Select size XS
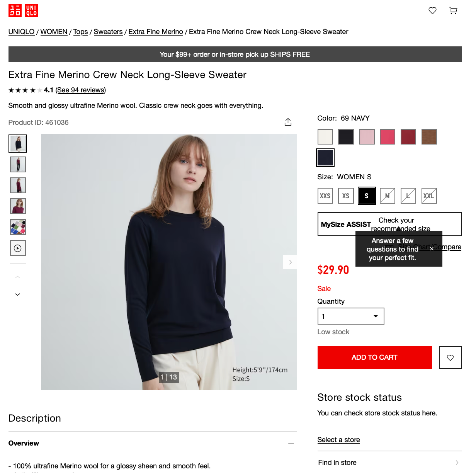This screenshot has width=476, height=473. click(346, 196)
